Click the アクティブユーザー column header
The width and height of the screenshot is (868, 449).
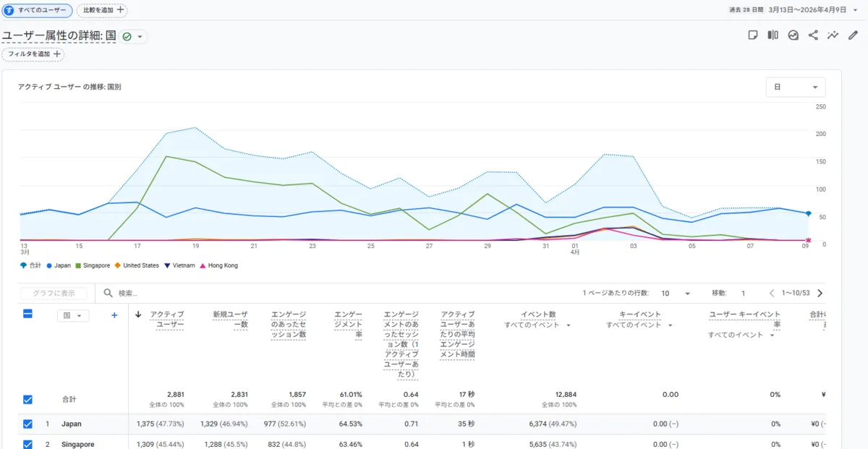point(166,320)
